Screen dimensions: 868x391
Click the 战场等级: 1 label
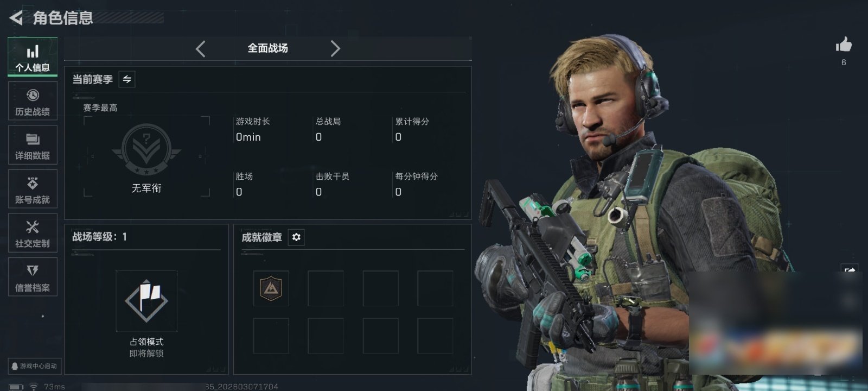tap(100, 237)
